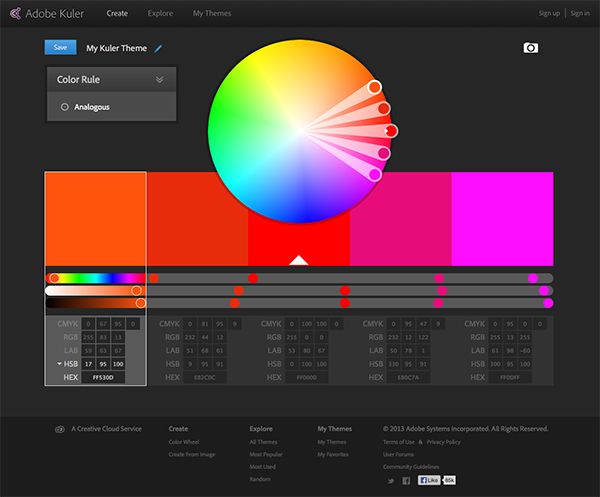600x497 pixels.
Task: Select the magenta FF0DFF color swatch
Action: 502,219
